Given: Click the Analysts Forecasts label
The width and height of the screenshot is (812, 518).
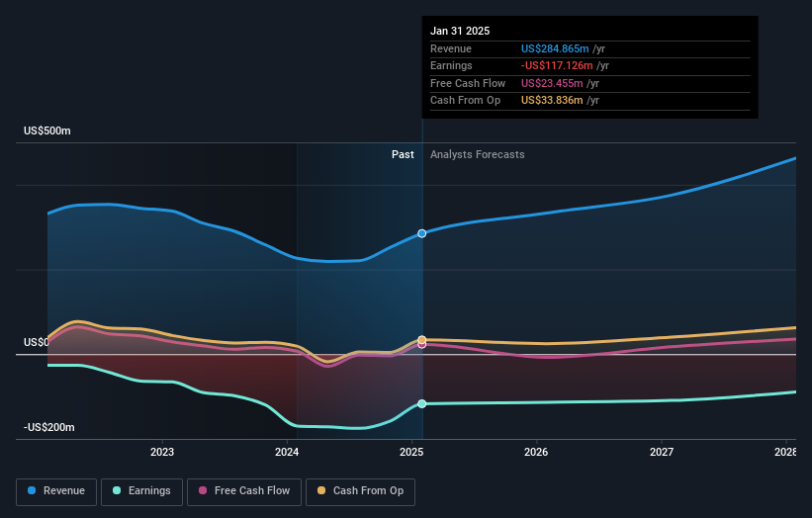Looking at the screenshot, I should click(478, 154).
